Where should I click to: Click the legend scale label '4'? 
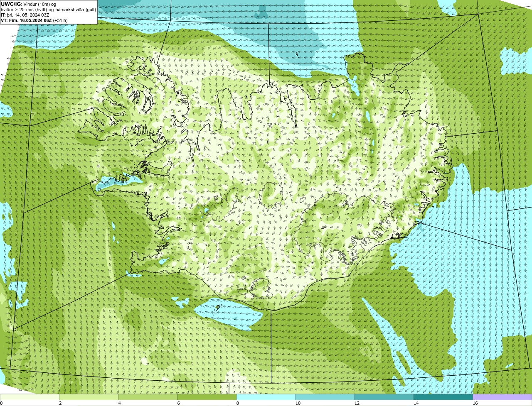coord(119,403)
